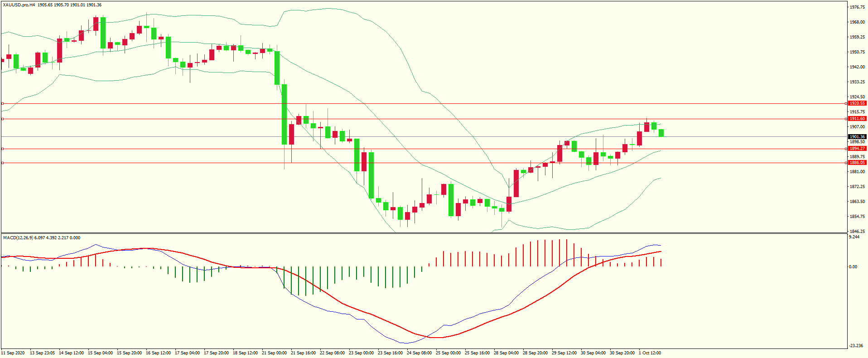Screen dimensions: 868x358
Task: Click the latest green candle at chart's right
Action: [661, 133]
